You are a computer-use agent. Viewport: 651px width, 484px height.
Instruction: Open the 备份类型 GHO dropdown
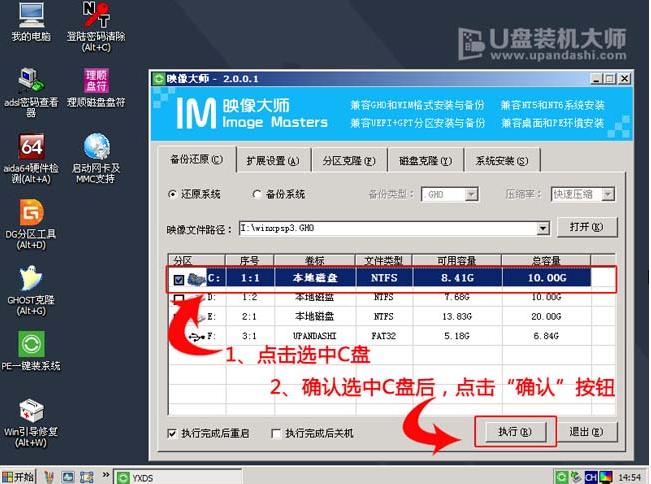coord(471,194)
